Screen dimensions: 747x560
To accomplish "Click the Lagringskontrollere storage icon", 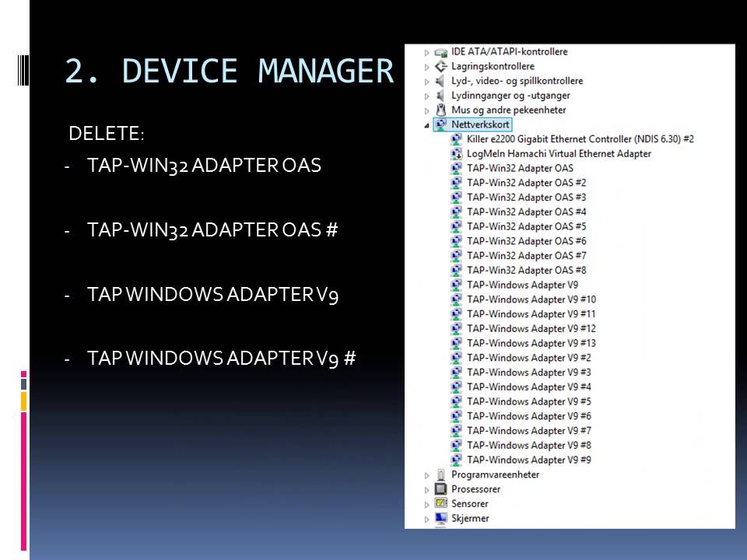I will coord(441,66).
